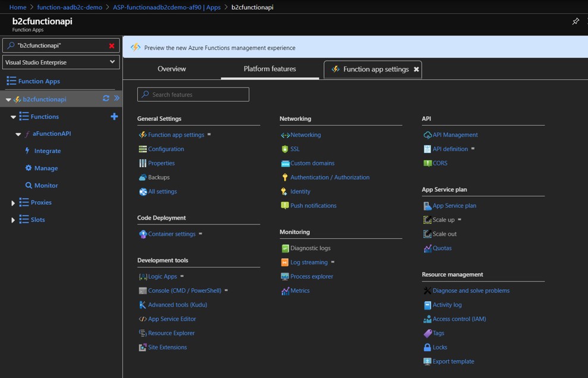This screenshot has width=588, height=378.
Task: Select the Platform features tab
Action: 270,68
